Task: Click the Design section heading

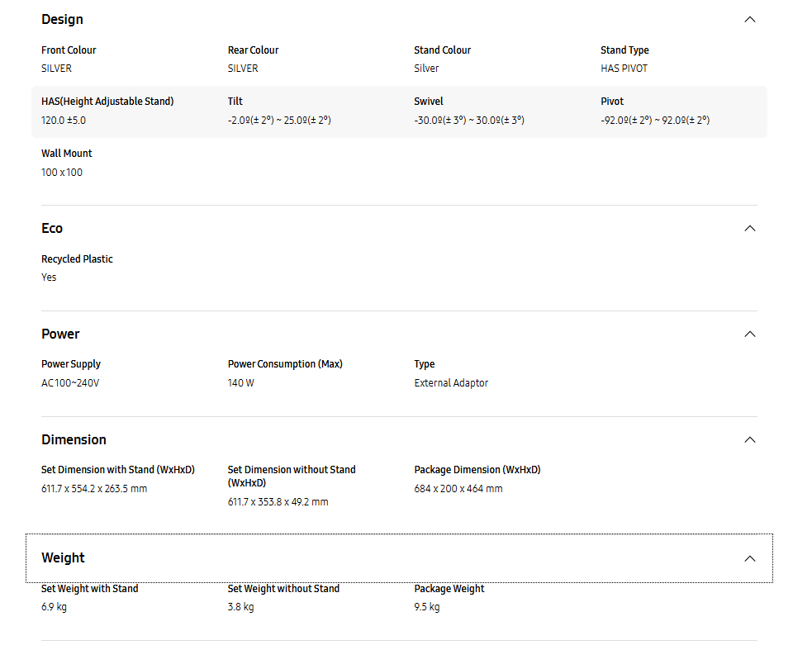Action: pos(62,20)
